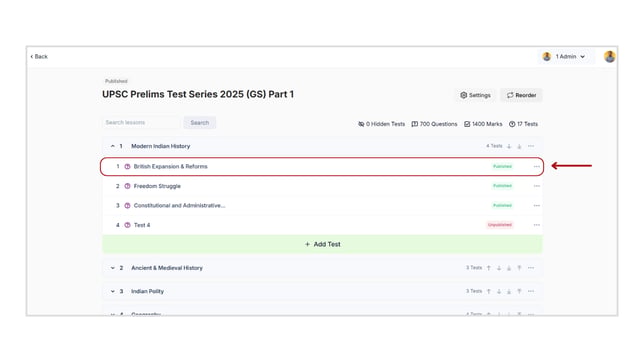Click the 700 Questions book icon
The width and height of the screenshot is (644, 362).
pos(414,124)
